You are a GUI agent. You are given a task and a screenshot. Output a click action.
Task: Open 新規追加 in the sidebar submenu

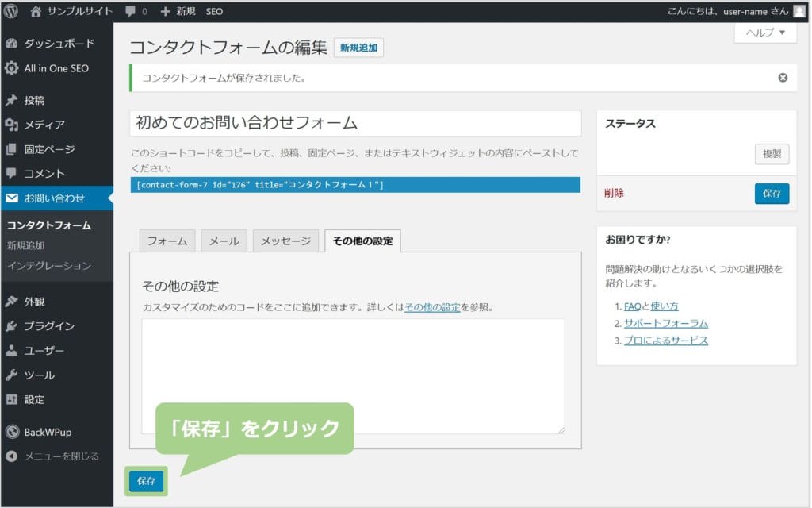coord(26,246)
